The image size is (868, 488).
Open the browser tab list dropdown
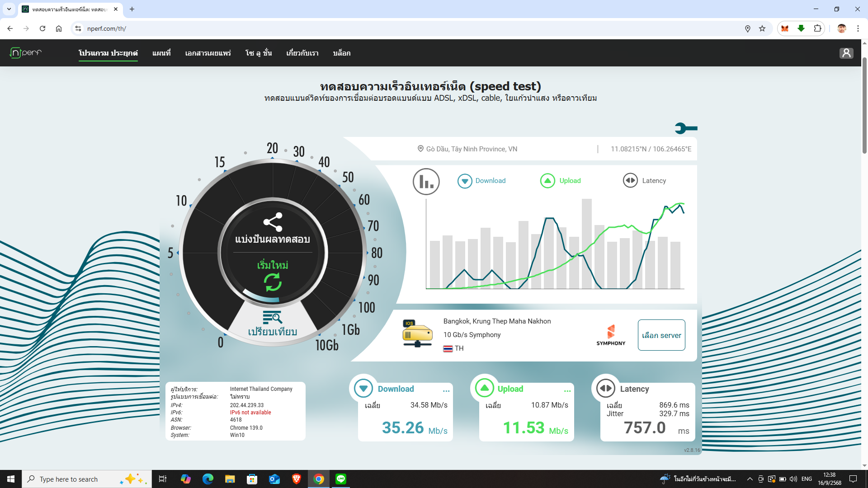click(9, 9)
